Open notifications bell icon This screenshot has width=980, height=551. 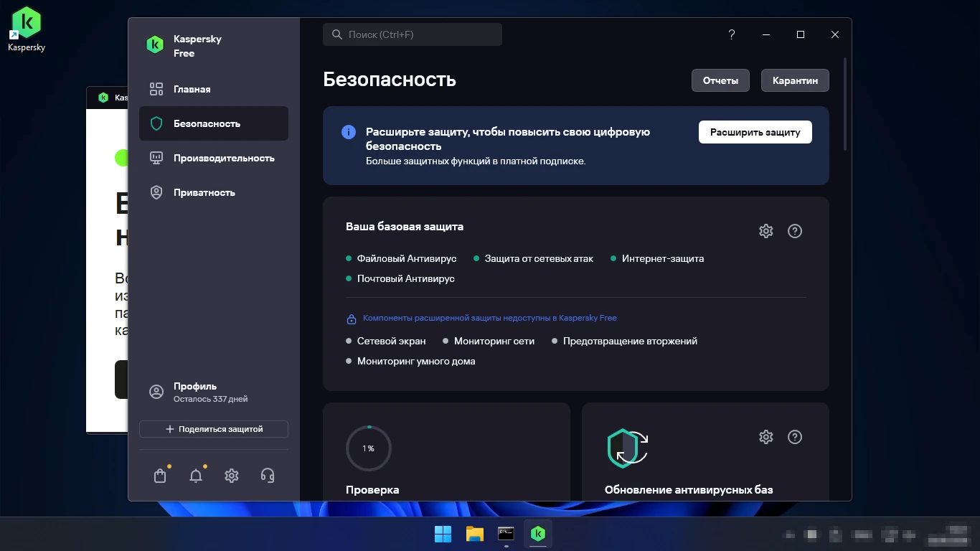tap(196, 476)
